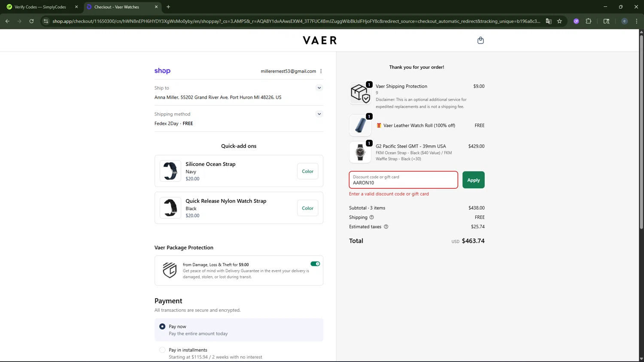
Task: Click the VAER store logo
Action: (320, 40)
